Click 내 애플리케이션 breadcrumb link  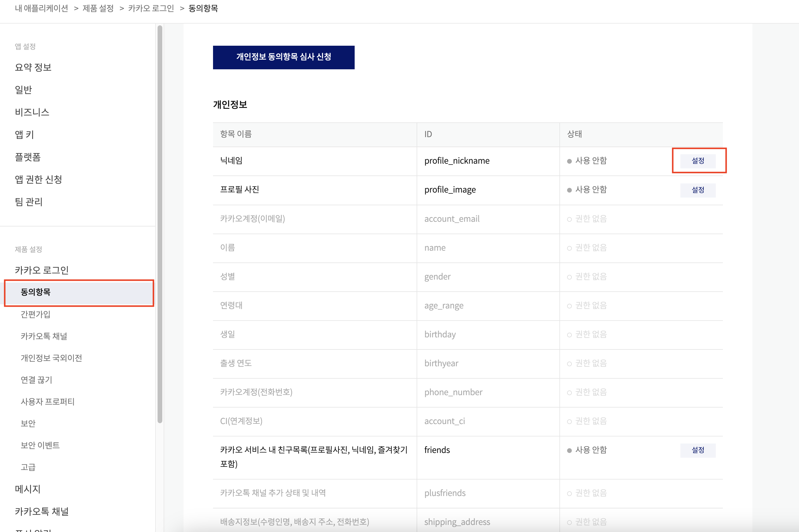pyautogui.click(x=41, y=8)
